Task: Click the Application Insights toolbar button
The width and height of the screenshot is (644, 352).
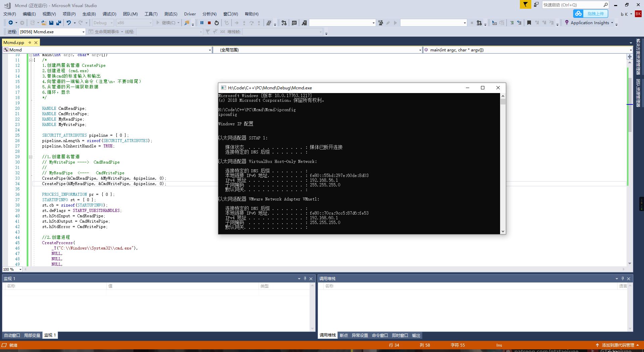Action: coord(589,23)
